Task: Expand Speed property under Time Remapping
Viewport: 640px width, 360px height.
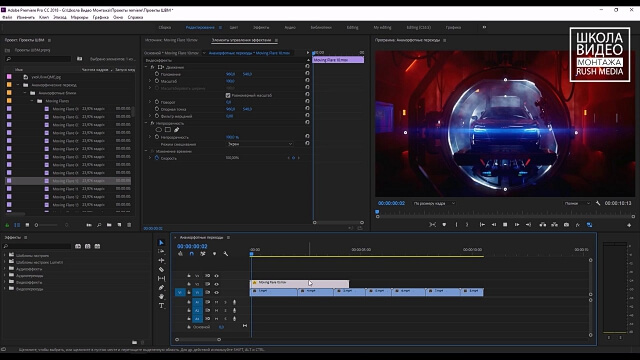Action: click(x=150, y=158)
